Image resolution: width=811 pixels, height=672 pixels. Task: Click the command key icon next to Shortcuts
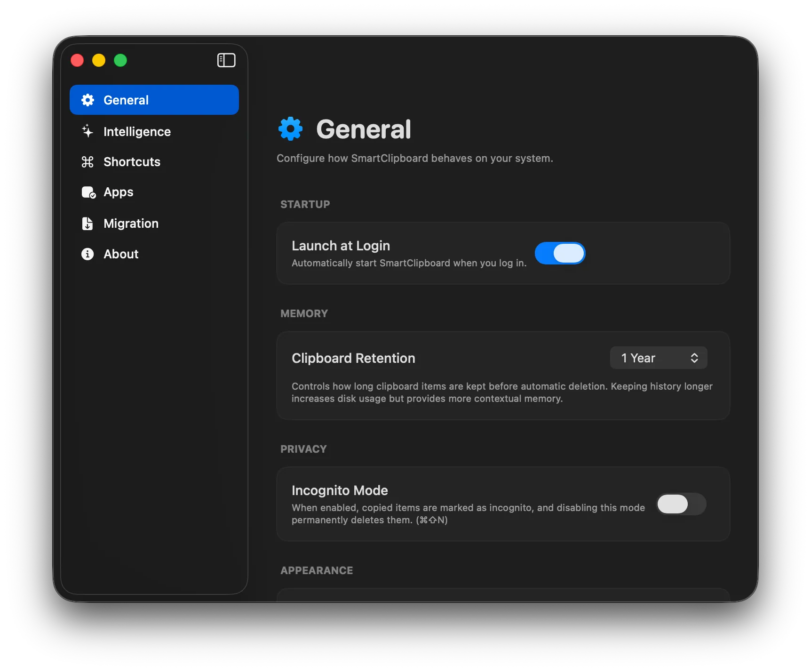pyautogui.click(x=87, y=162)
